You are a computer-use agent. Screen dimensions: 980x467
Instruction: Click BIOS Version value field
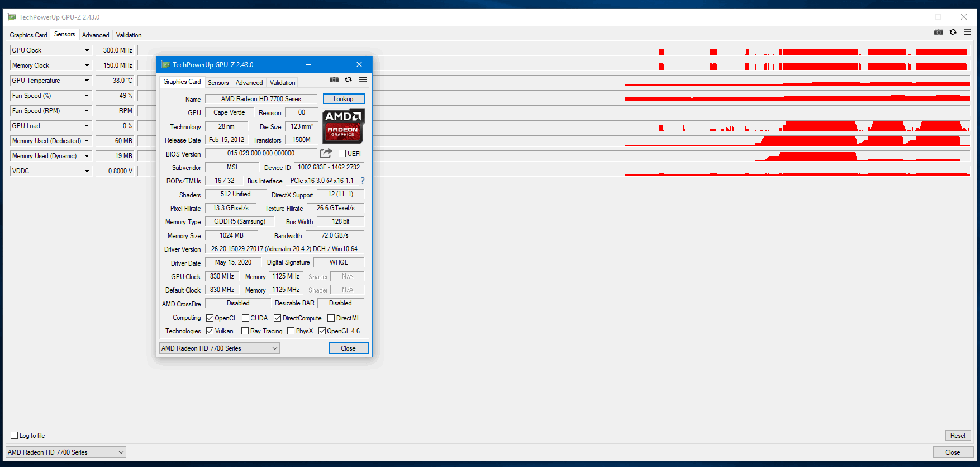[x=261, y=153]
